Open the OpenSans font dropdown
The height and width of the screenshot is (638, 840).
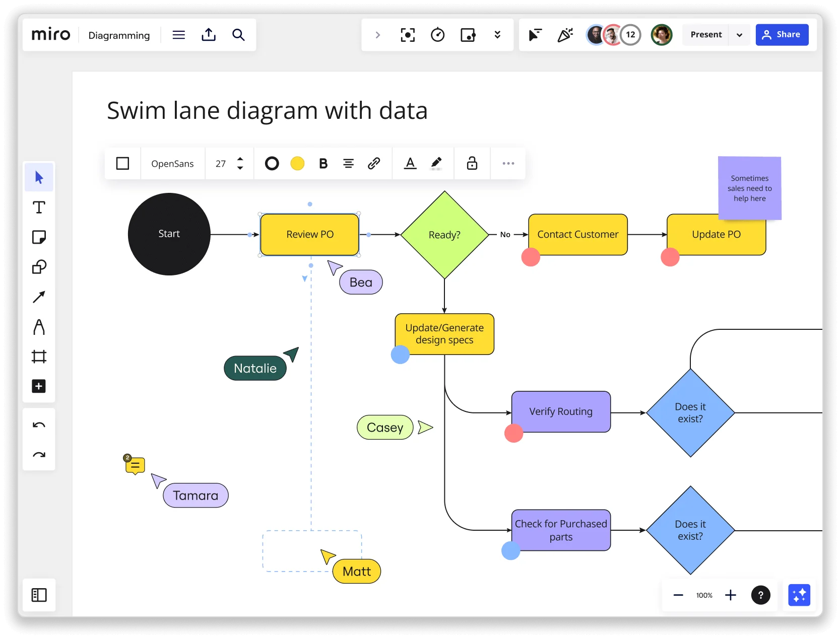[x=172, y=164]
